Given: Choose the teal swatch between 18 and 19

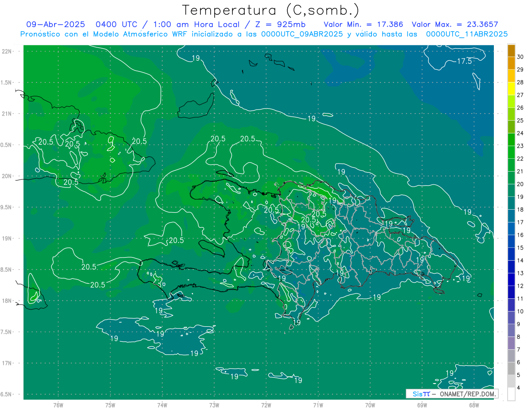Looking at the screenshot, I should coord(511,204).
